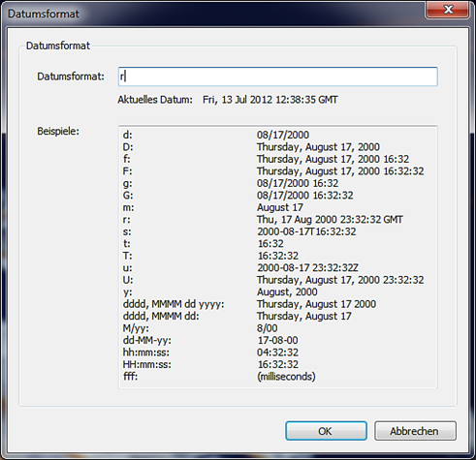Image resolution: width=476 pixels, height=460 pixels.
Task: Close the Datumsformat dialog window
Action: tap(448, 10)
